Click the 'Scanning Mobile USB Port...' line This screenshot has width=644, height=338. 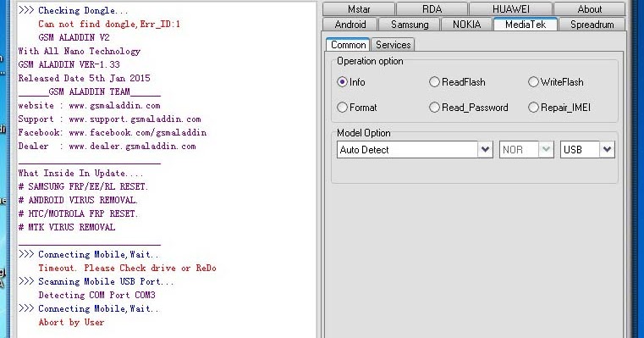[96, 281]
